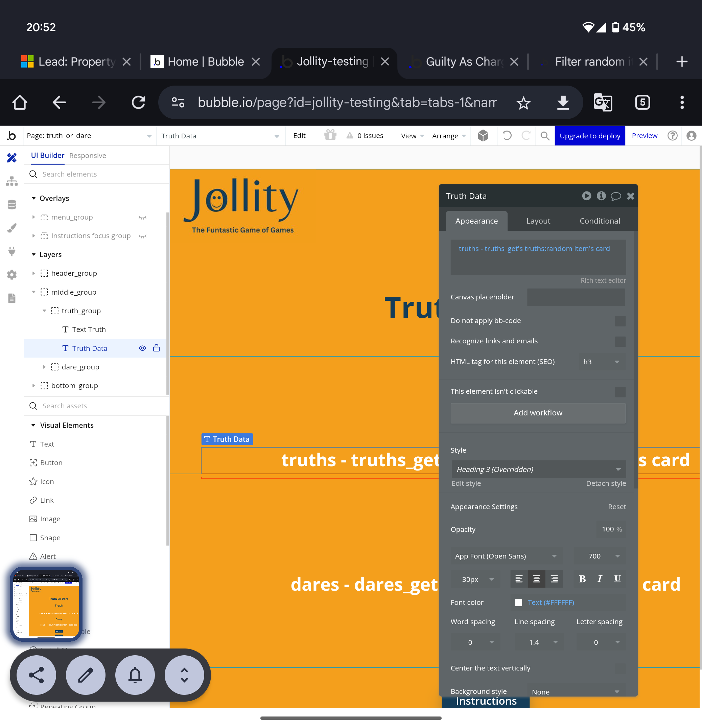Open the Styles paintbrush sidebar icon

tap(11, 228)
